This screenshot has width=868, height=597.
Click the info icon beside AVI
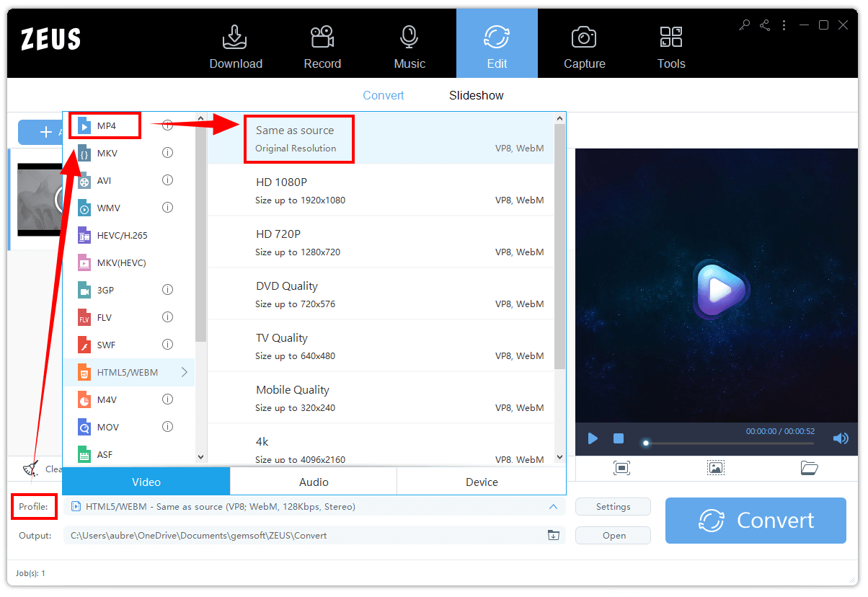[x=167, y=180]
